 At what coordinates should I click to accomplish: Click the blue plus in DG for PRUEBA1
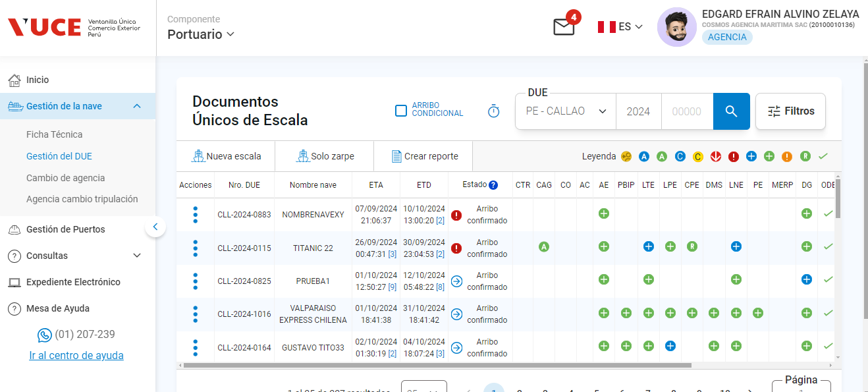tap(807, 279)
